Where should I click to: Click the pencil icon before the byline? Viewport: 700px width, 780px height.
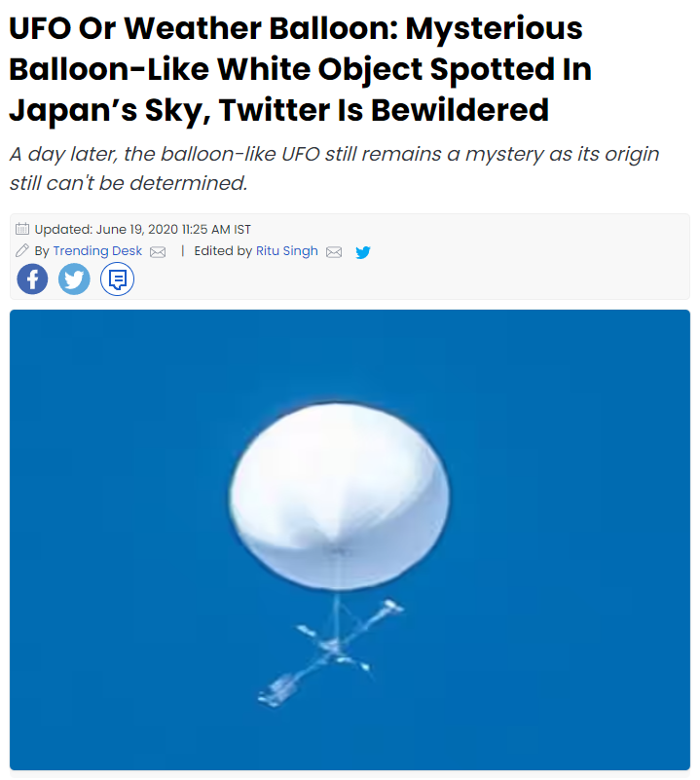(x=22, y=250)
